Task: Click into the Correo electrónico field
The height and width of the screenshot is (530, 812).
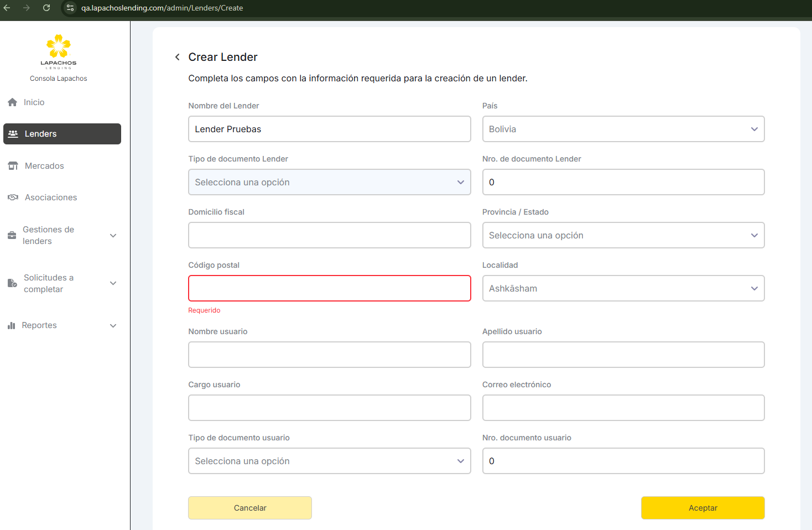Action: click(x=623, y=408)
